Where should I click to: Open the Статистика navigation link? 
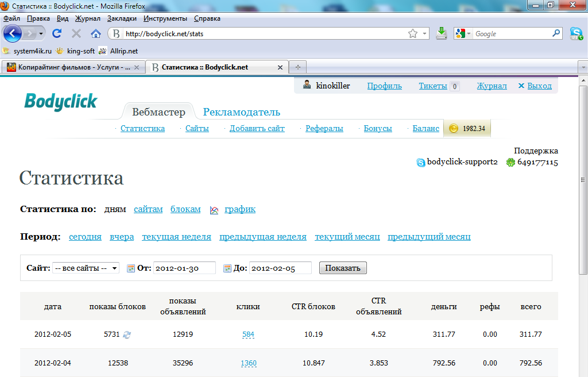point(142,128)
